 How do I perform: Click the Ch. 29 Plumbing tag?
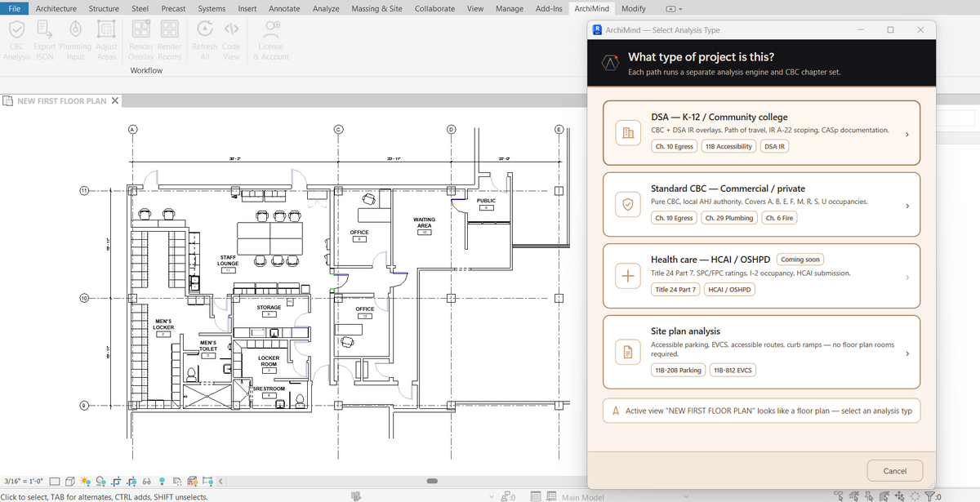tap(729, 218)
